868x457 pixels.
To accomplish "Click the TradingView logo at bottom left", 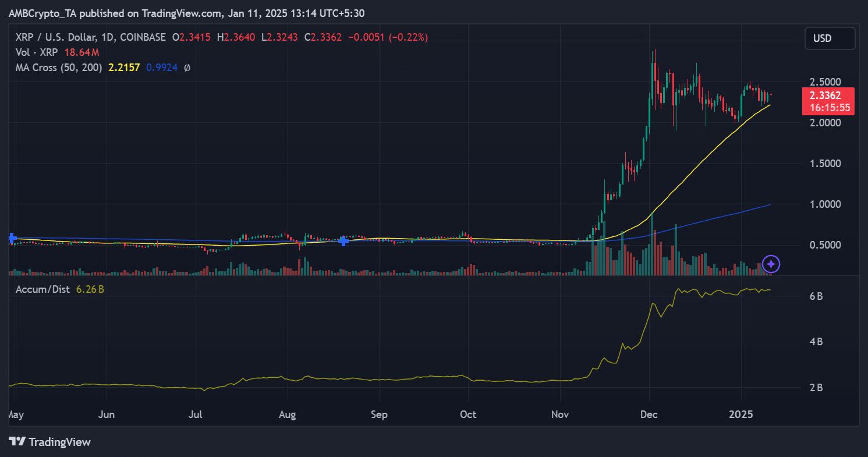I will pos(50,442).
